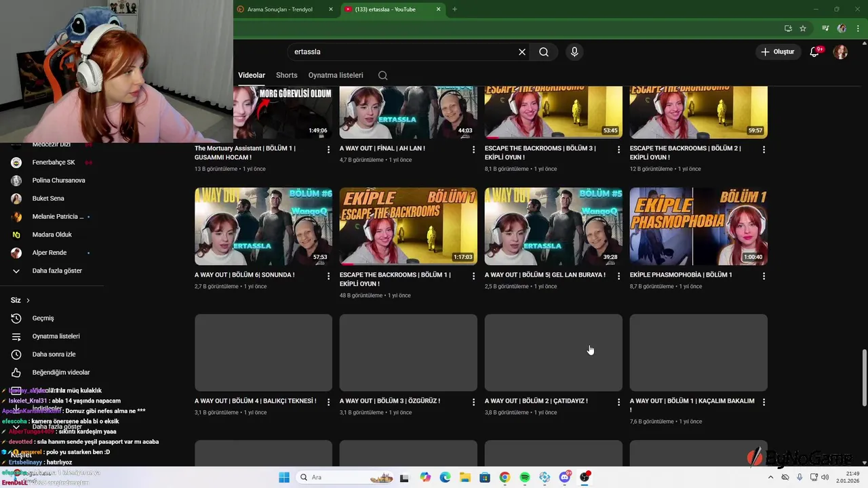Click the Oluştur create button
This screenshot has height=488, width=868.
(777, 52)
